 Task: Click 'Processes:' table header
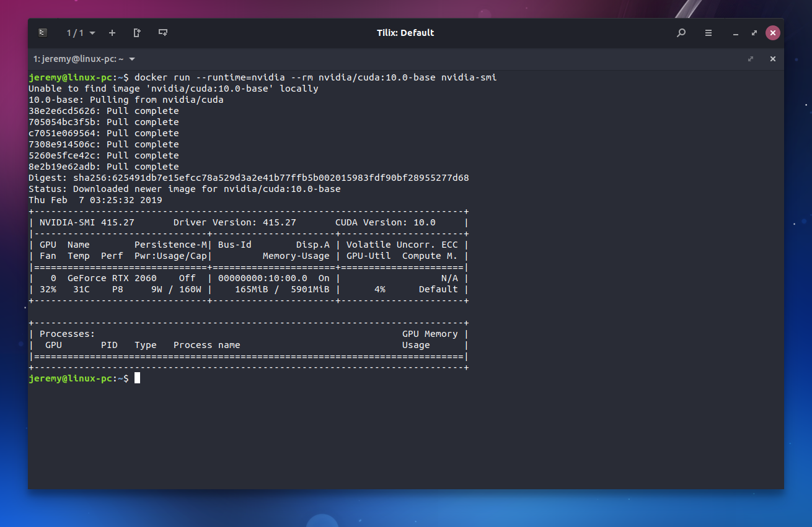pos(68,334)
